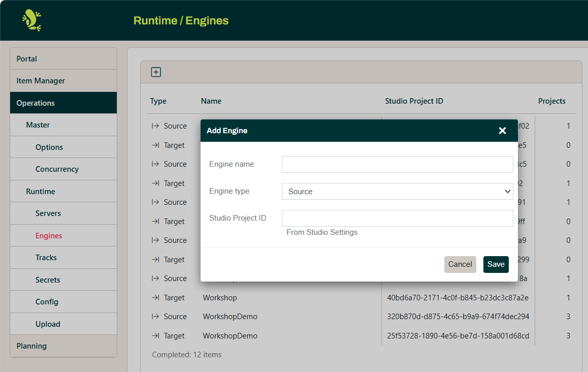The width and height of the screenshot is (588, 372).
Task: Click the Target arrow icon beside Workshop
Action: (x=155, y=297)
